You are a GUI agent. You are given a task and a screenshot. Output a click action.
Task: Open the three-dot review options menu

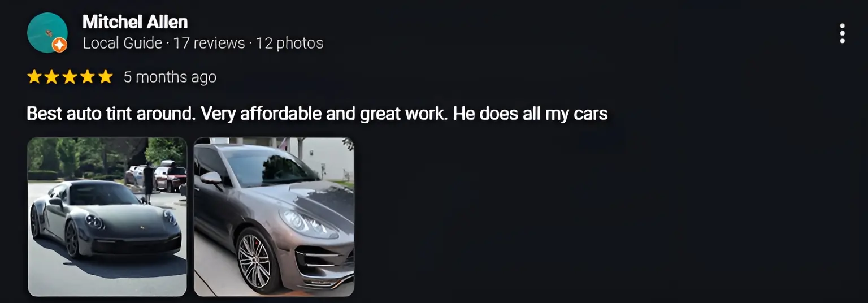842,33
